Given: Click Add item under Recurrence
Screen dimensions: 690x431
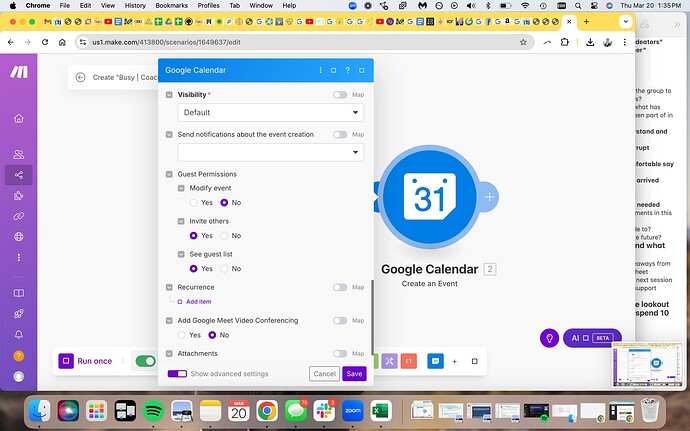Looking at the screenshot, I should (x=198, y=302).
